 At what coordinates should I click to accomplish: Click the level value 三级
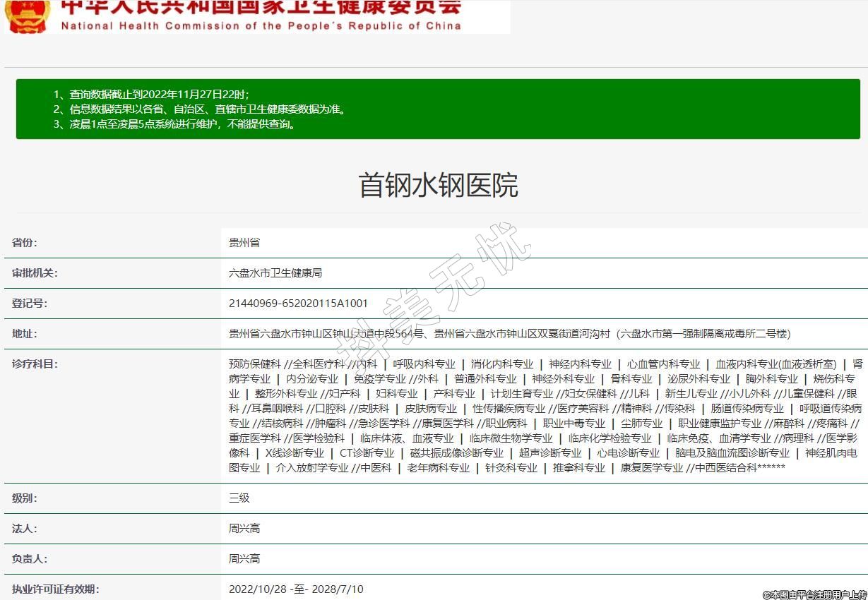239,498
